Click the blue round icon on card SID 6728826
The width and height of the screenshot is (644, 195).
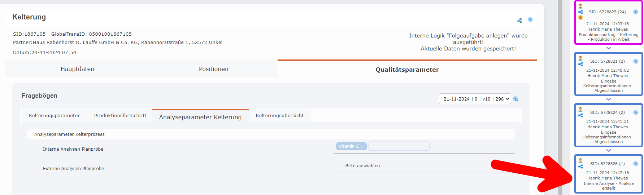(x=636, y=164)
